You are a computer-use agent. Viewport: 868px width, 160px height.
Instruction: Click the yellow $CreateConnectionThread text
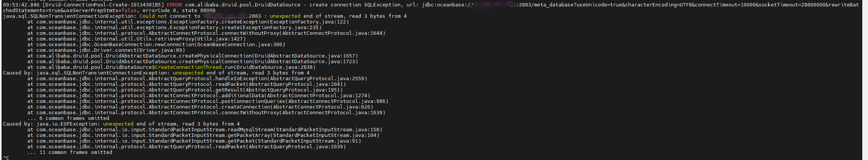tap(187, 67)
